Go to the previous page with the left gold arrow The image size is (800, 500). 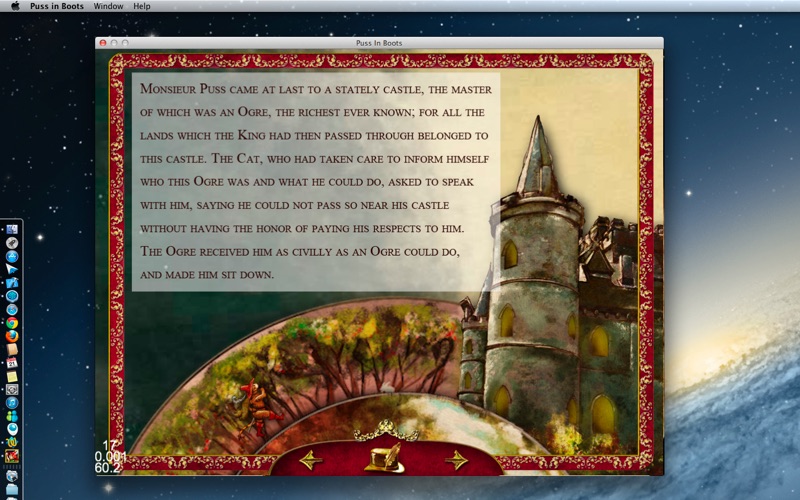point(311,460)
